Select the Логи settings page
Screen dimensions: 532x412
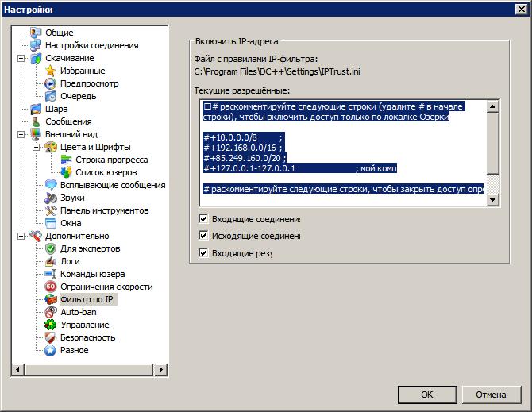(x=70, y=261)
